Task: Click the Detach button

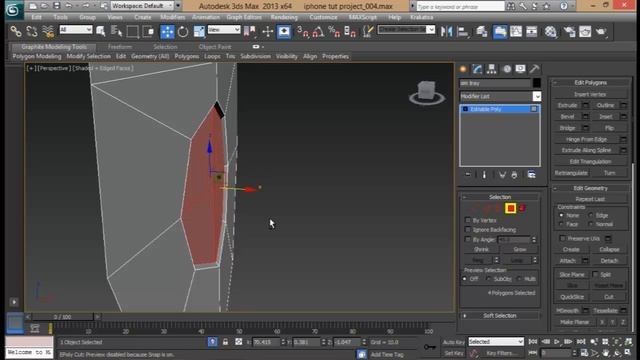Action: (x=609, y=260)
